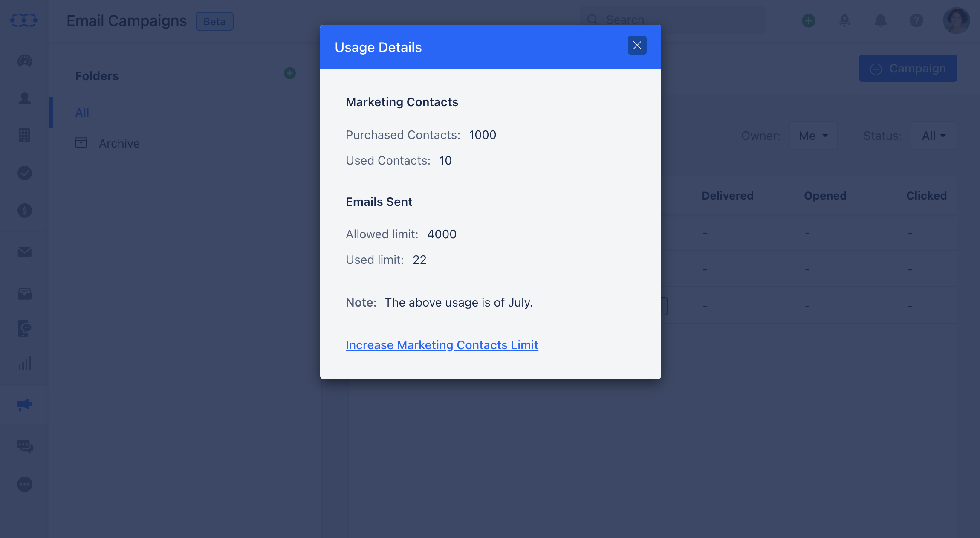The image size is (980, 538).
Task: Click the Used Contacts value 10
Action: [445, 160]
